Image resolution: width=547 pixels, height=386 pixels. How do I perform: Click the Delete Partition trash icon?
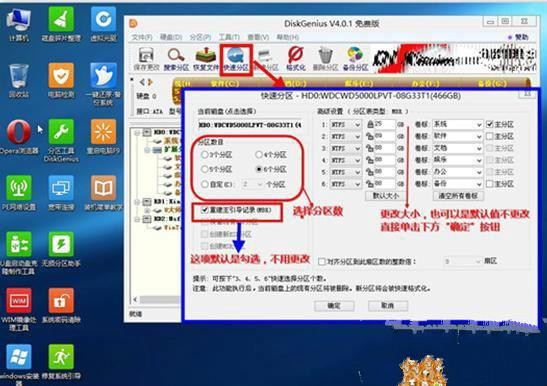[325, 59]
